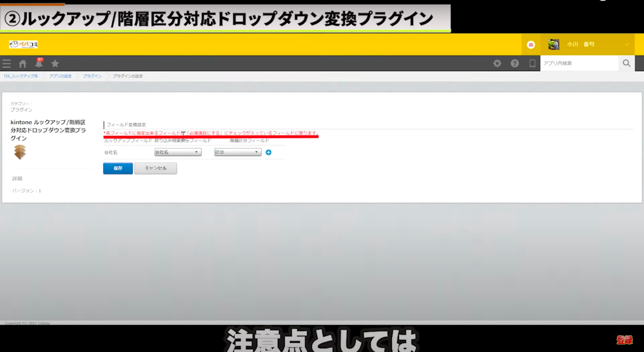Viewport: 644px width, 352px height.
Task: Open the hamburger menu in the toolbar
Action: coord(6,63)
